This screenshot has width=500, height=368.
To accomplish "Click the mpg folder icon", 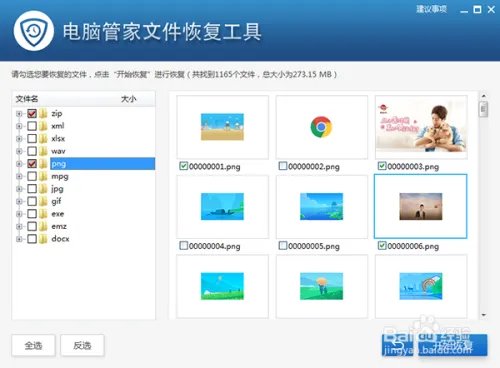I will click(x=43, y=176).
